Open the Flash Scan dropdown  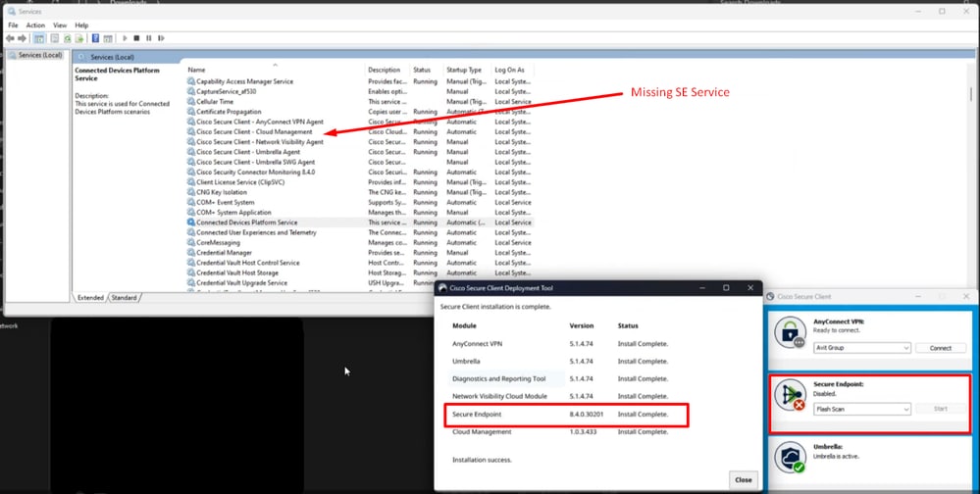click(x=862, y=409)
